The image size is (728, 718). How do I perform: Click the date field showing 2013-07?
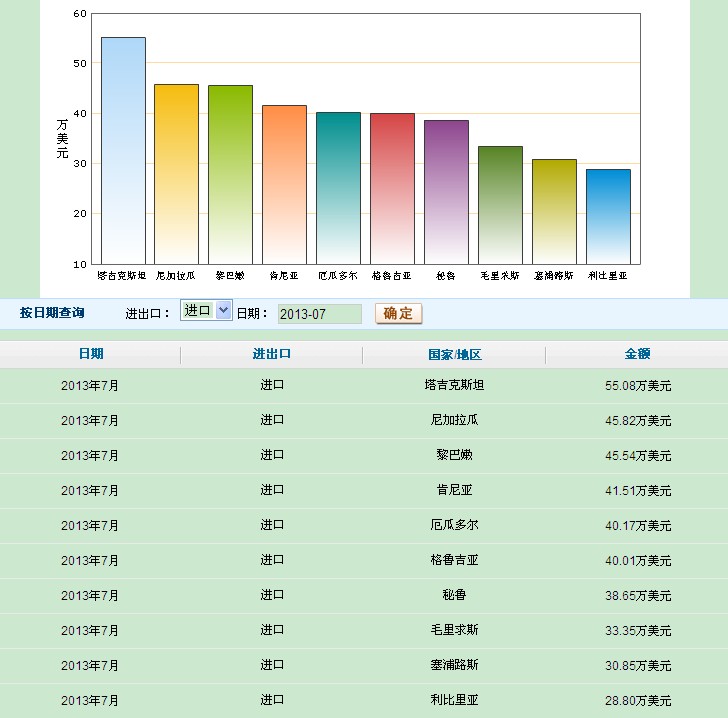319,314
